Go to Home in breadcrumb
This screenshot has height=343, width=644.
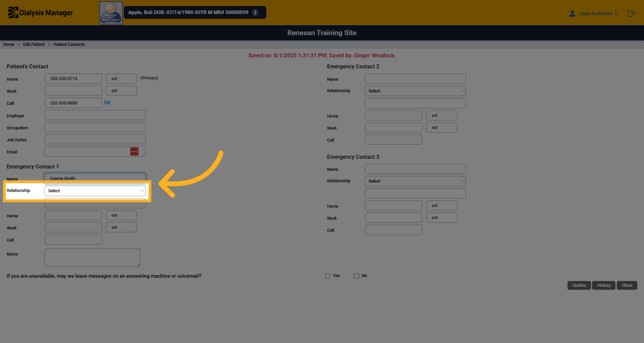(x=9, y=44)
